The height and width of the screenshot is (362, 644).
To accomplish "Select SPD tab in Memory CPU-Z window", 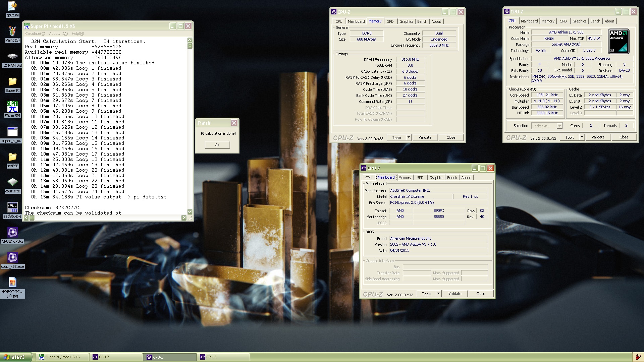I will point(390,21).
